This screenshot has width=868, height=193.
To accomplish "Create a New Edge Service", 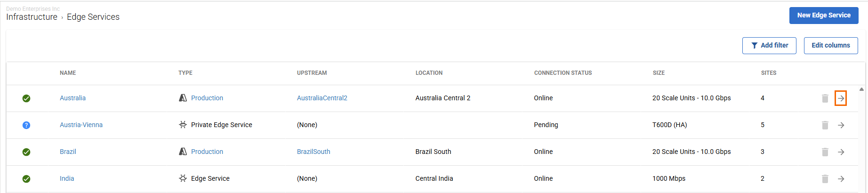I will tap(823, 16).
